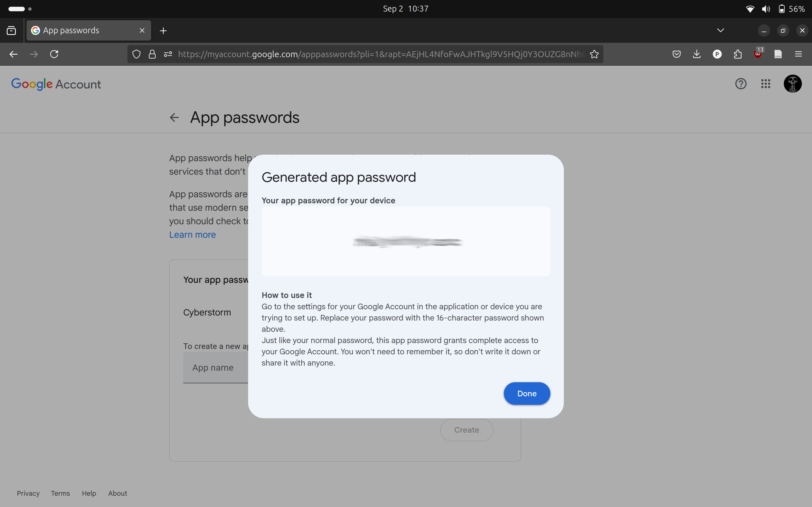This screenshot has height=507, width=812.
Task: Open the Proton Pass extension
Action: click(x=717, y=54)
